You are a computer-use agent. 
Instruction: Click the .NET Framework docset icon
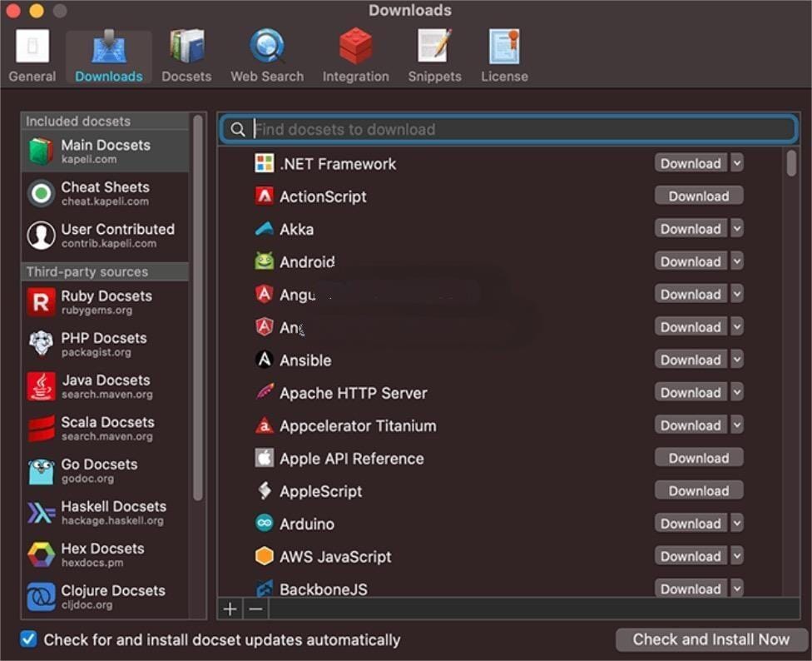(x=264, y=163)
